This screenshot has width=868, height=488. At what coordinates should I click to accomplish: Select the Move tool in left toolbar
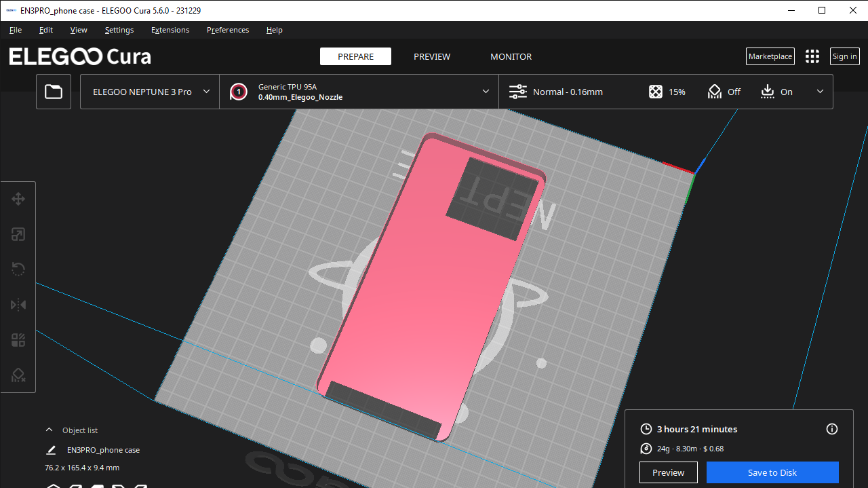point(18,199)
